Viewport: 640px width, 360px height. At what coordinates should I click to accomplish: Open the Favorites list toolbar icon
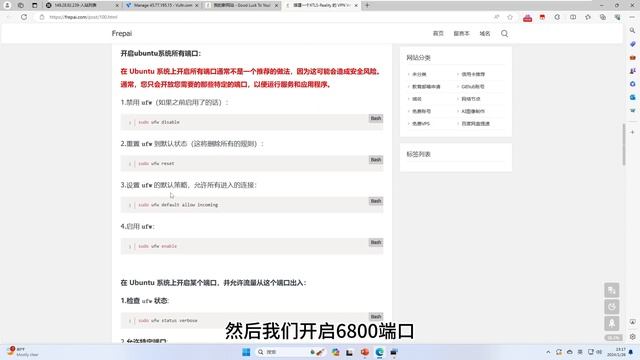(x=588, y=17)
